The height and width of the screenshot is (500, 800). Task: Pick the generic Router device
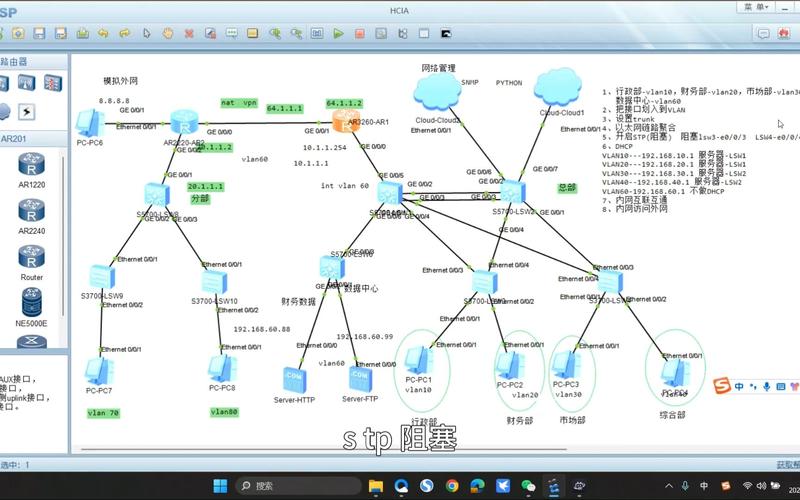[x=32, y=263]
